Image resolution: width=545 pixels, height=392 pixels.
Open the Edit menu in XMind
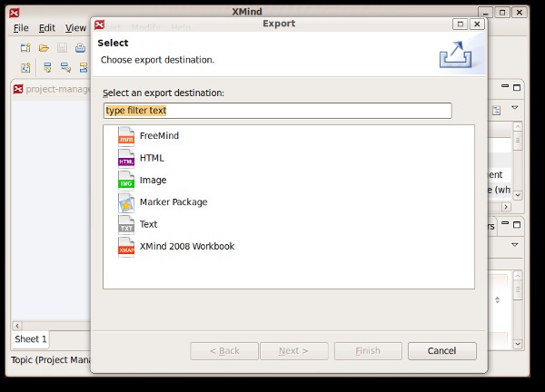[x=47, y=28]
